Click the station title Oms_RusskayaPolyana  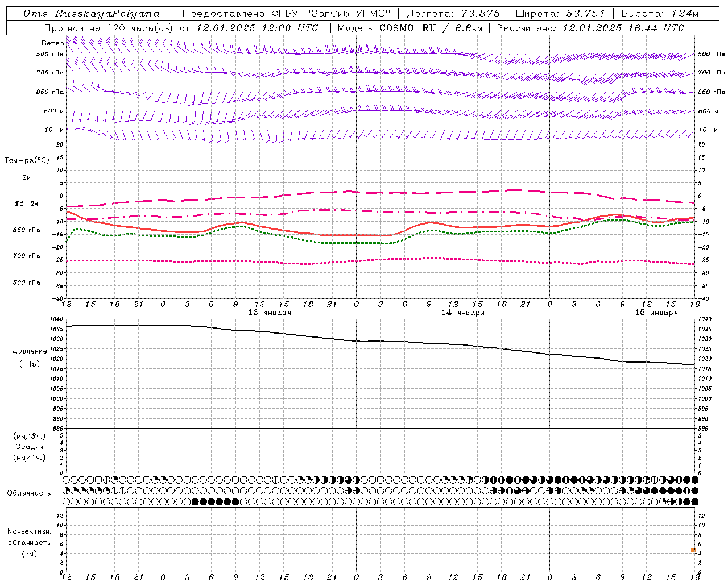click(x=92, y=14)
